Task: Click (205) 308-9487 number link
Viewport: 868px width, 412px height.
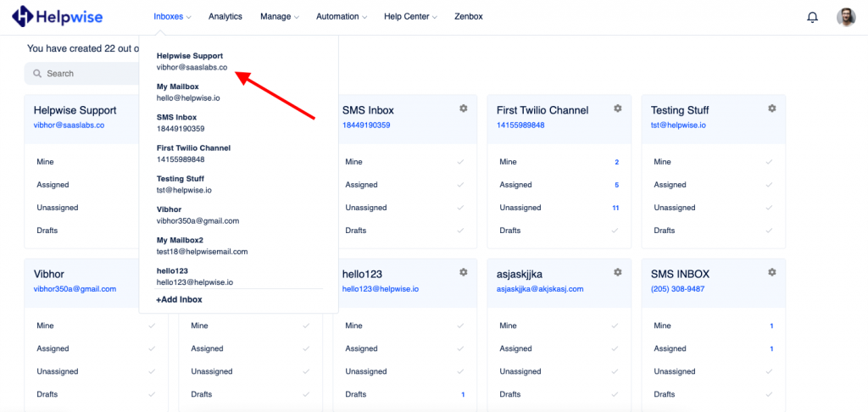Action: pos(677,289)
